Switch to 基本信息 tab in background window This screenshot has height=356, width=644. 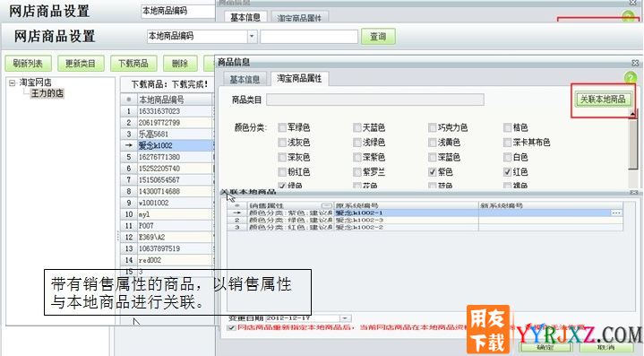[245, 17]
